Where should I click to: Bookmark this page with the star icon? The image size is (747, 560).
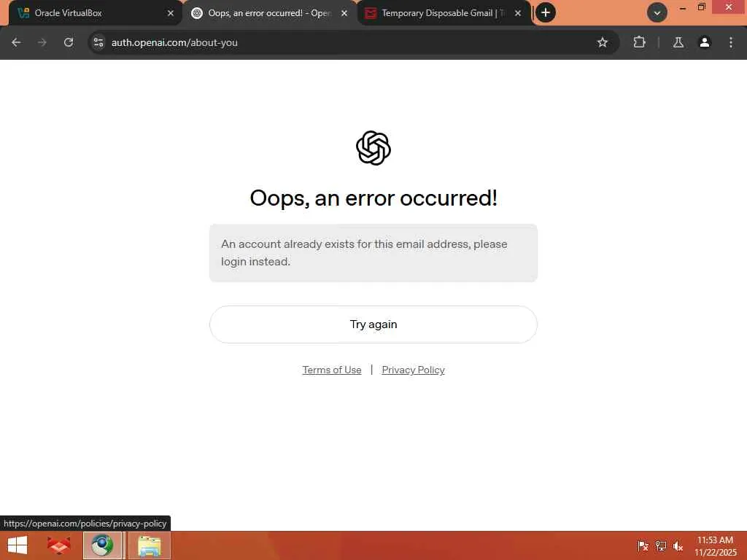click(602, 42)
